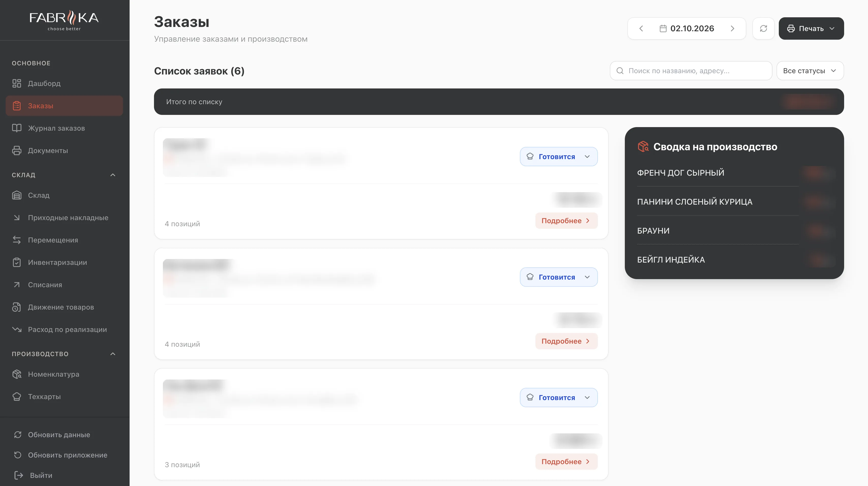Click Подробнее on the 3 позиций order card
Image resolution: width=868 pixels, height=486 pixels.
[566, 461]
